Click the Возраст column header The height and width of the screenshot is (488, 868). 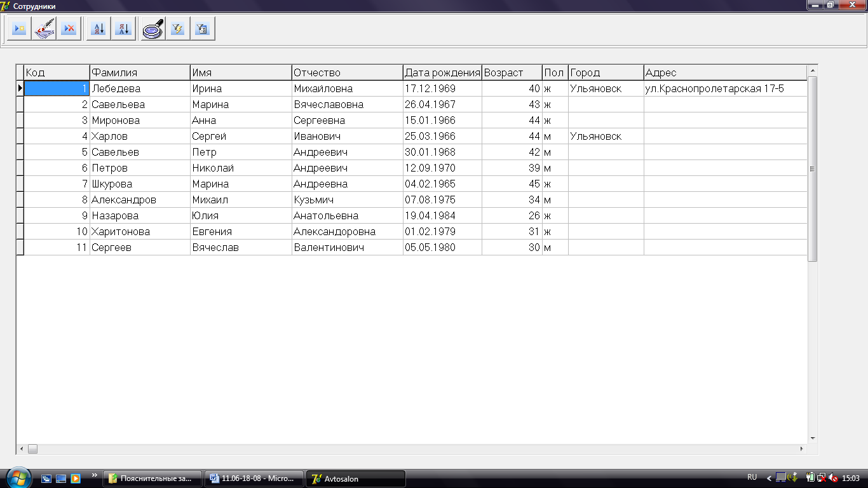click(512, 72)
